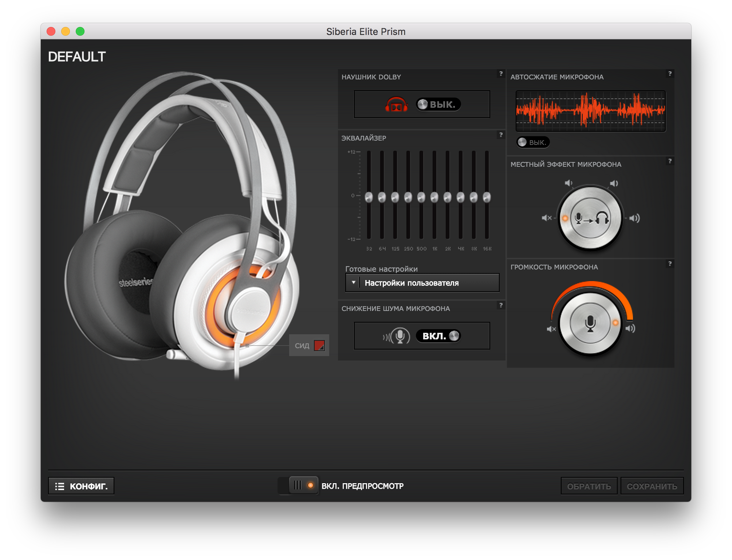Click the mic-to-headphone sidetone knob
This screenshot has width=732, height=560.
click(x=590, y=218)
